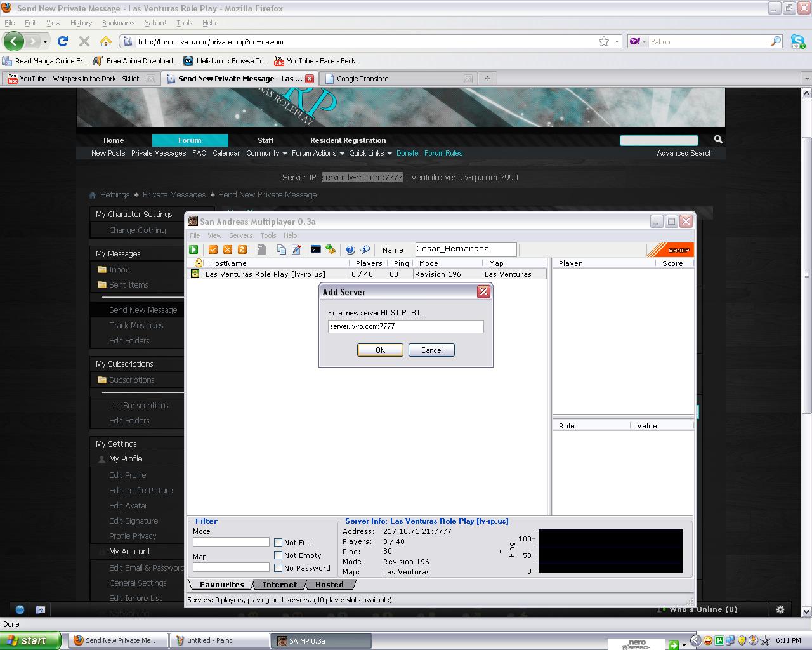Click the orange checkmark add-server icon in SA:MP
The image size is (812, 650).
(x=213, y=250)
